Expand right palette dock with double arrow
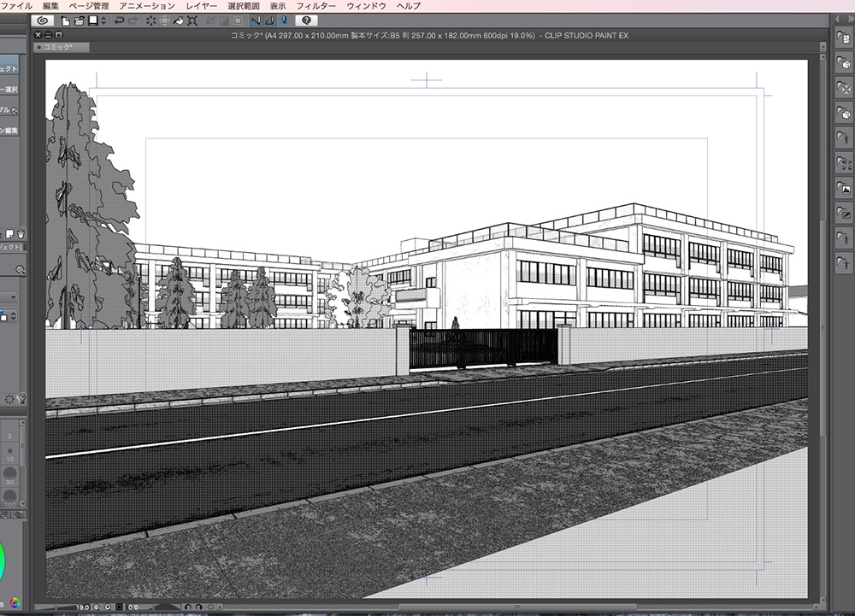This screenshot has height=616, width=855. (x=850, y=19)
